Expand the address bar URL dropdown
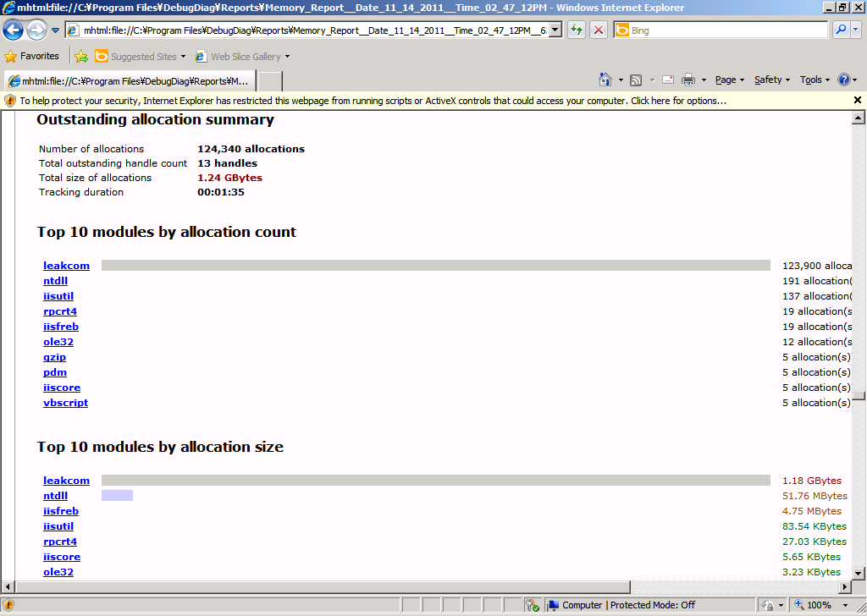The height and width of the screenshot is (616, 867). [x=555, y=30]
